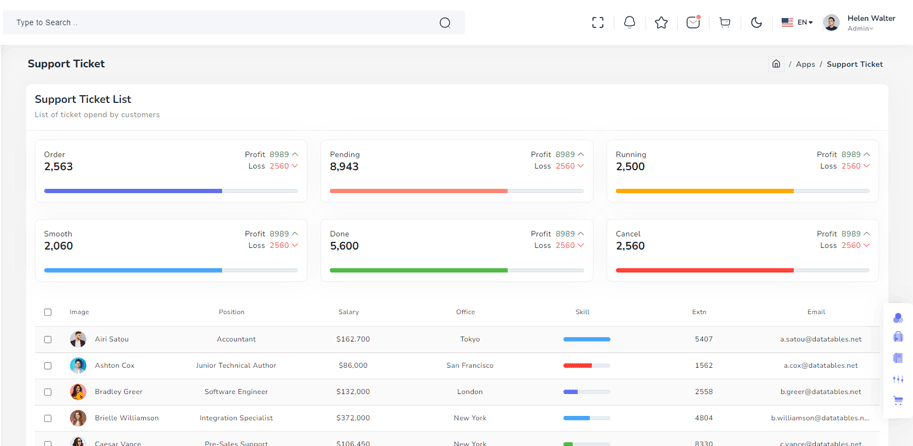
Task: Click the Order card progress bar
Action: pyautogui.click(x=171, y=191)
